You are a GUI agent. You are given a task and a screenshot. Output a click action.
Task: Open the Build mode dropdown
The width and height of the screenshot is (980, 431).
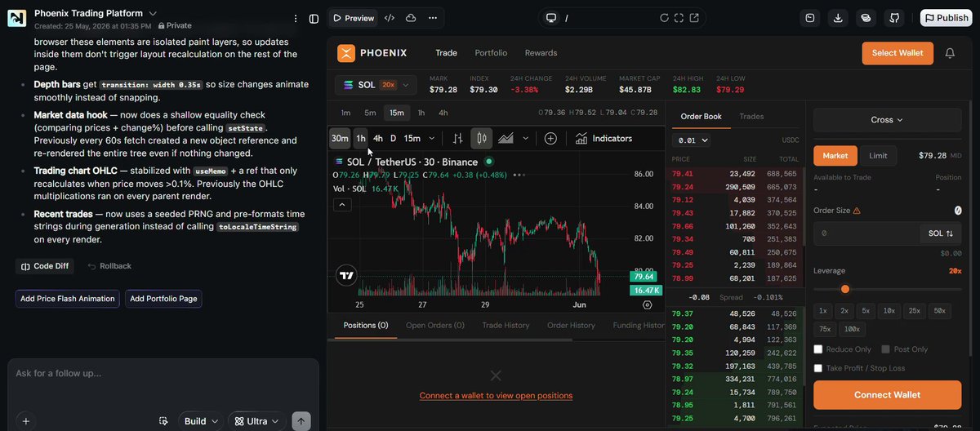[202, 421]
